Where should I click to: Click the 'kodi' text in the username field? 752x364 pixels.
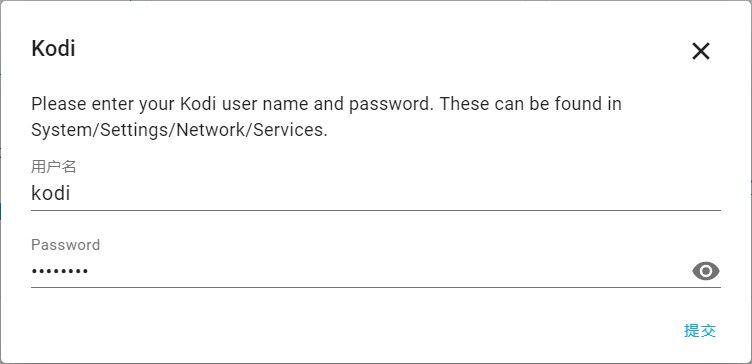click(51, 193)
